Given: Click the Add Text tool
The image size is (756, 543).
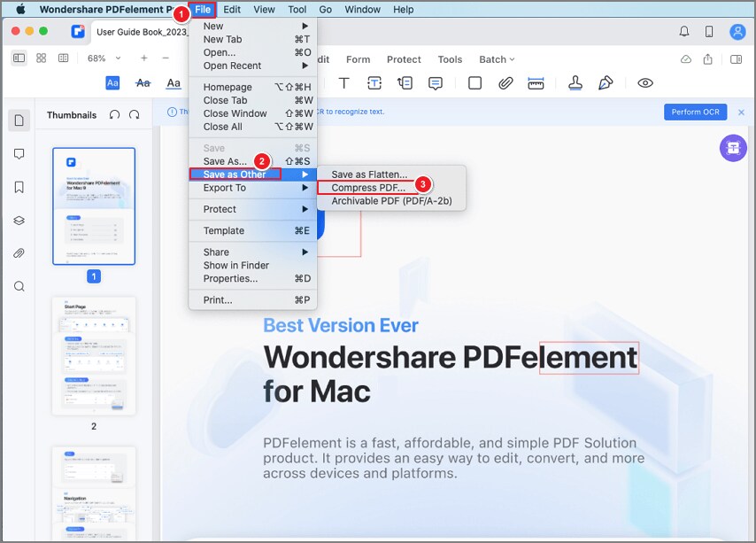Looking at the screenshot, I should coord(343,82).
